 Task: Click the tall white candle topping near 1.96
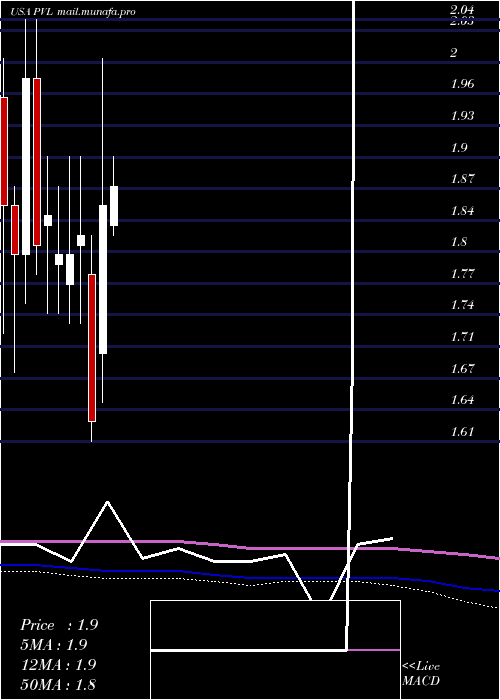click(x=26, y=167)
